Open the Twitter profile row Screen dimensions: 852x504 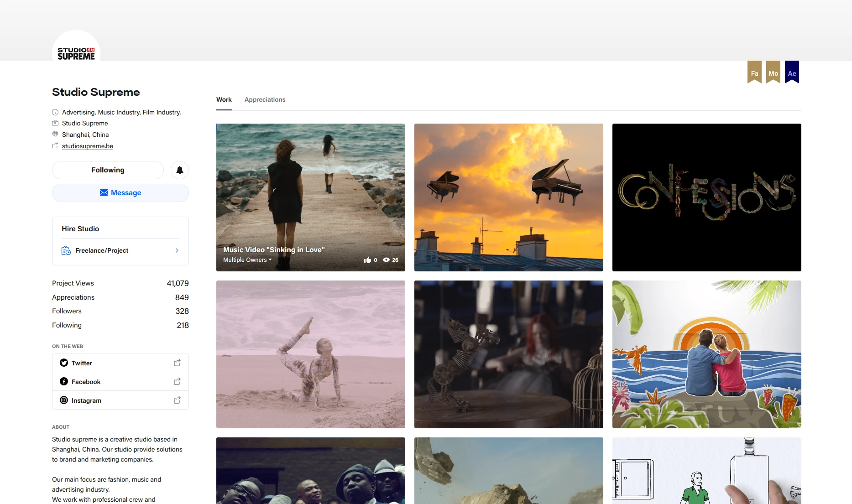120,363
